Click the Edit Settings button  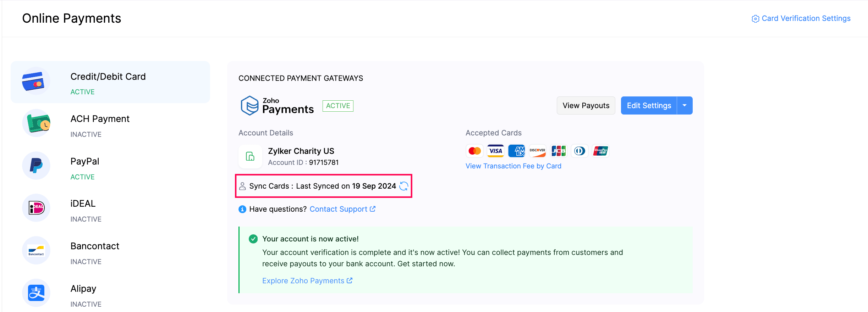pyautogui.click(x=649, y=106)
